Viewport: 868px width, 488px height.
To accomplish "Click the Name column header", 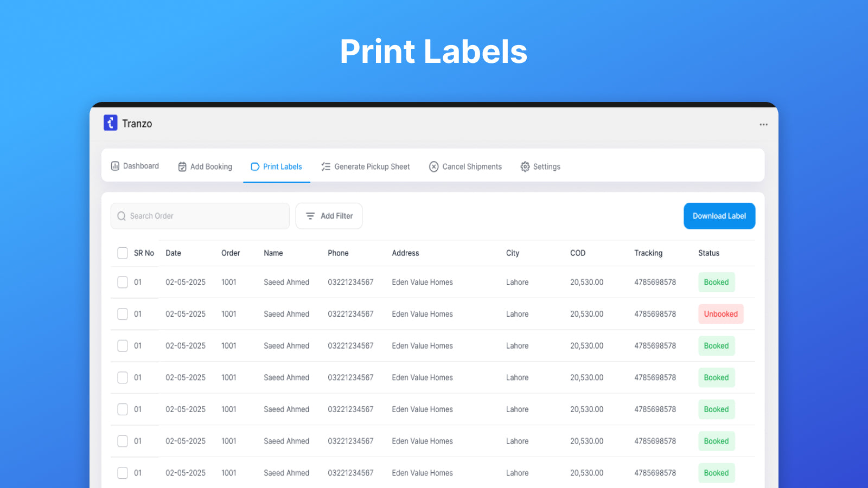I will (273, 253).
